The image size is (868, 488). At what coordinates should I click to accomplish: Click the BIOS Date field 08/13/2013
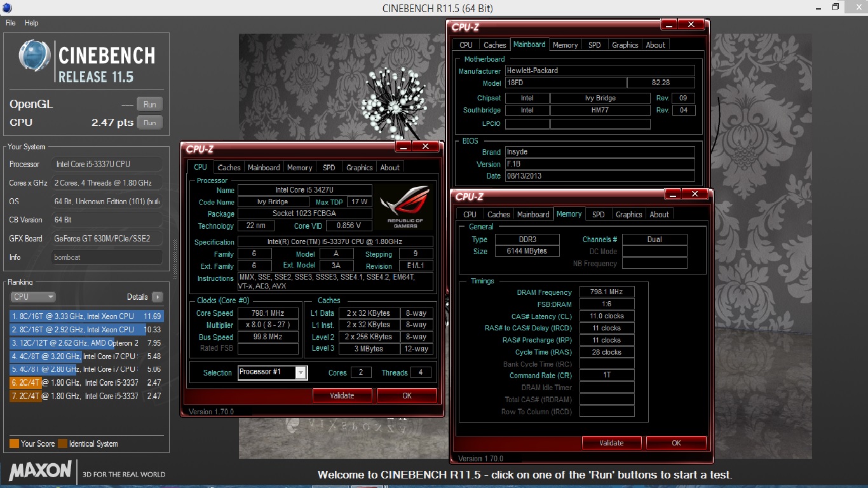tap(600, 176)
